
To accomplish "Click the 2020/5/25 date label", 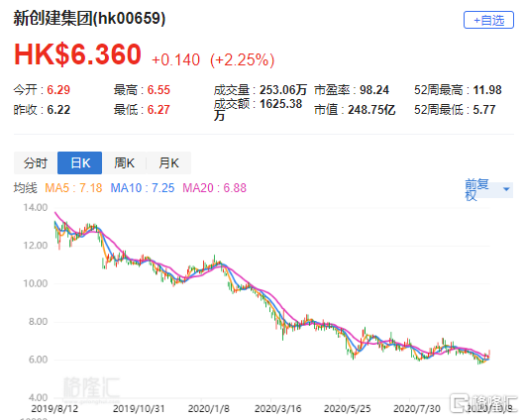I will pos(348,409).
